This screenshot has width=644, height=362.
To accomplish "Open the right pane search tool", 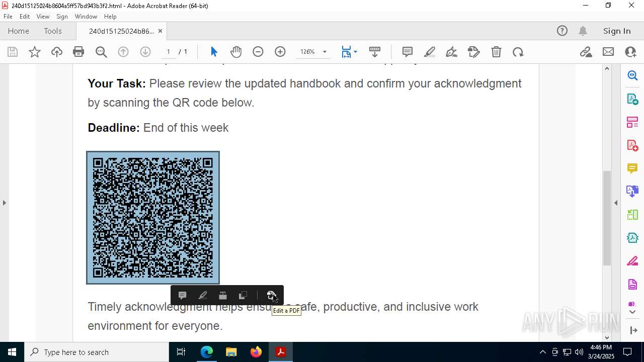I will pos(632,75).
